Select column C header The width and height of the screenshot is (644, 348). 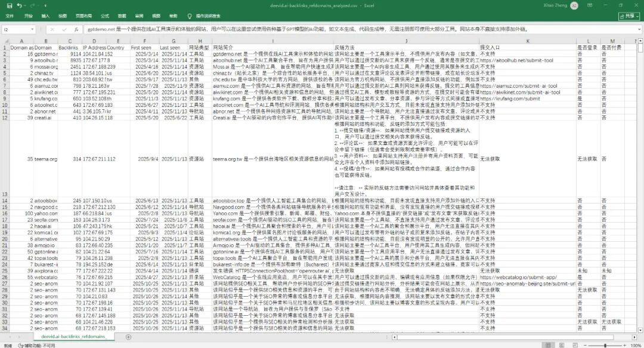pos(70,41)
